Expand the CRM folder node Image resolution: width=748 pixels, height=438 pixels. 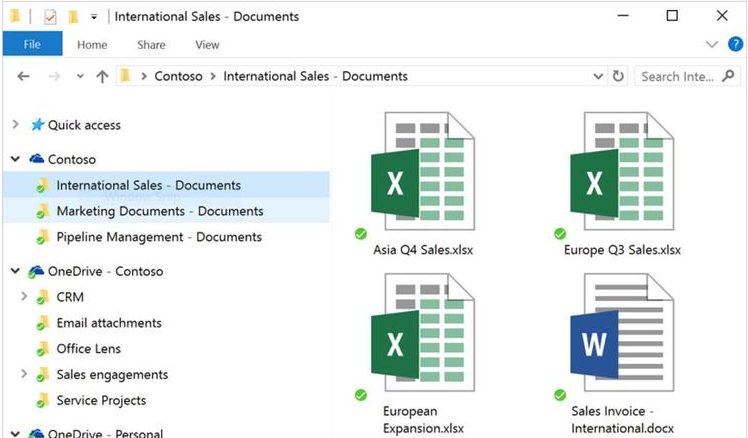pos(24,296)
